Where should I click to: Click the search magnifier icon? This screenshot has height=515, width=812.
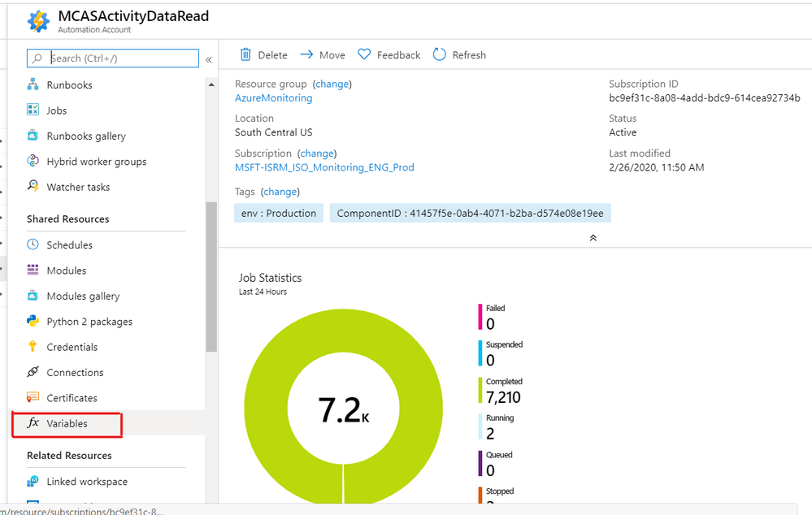pos(37,58)
